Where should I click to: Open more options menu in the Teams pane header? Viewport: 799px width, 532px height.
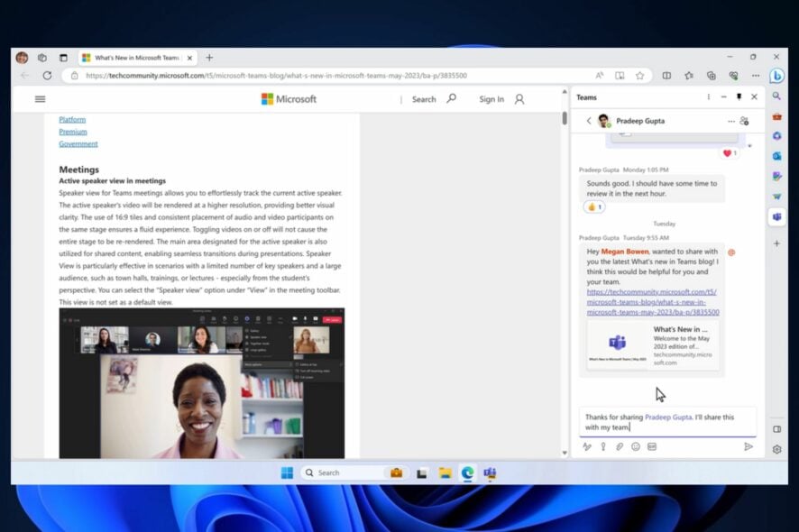(x=709, y=96)
